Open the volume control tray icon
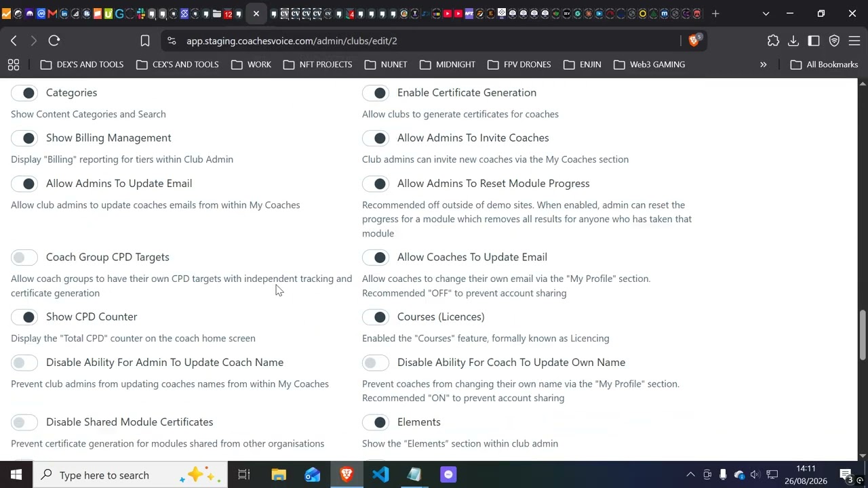The height and width of the screenshot is (488, 868). (755, 475)
